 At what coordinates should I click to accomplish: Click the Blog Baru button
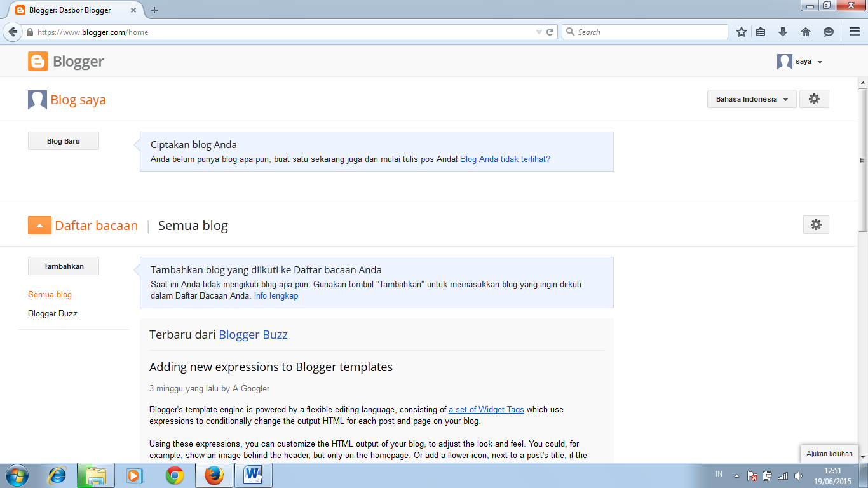pyautogui.click(x=64, y=141)
